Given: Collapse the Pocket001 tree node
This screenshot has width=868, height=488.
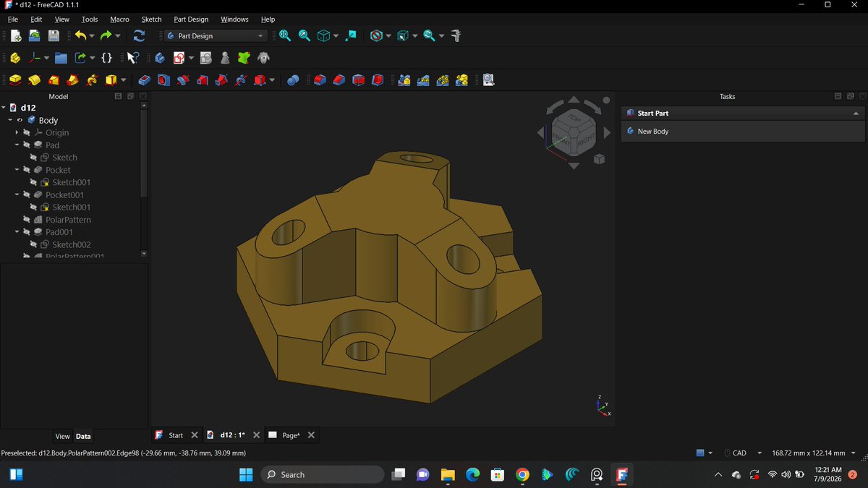Looking at the screenshot, I should pyautogui.click(x=17, y=194).
